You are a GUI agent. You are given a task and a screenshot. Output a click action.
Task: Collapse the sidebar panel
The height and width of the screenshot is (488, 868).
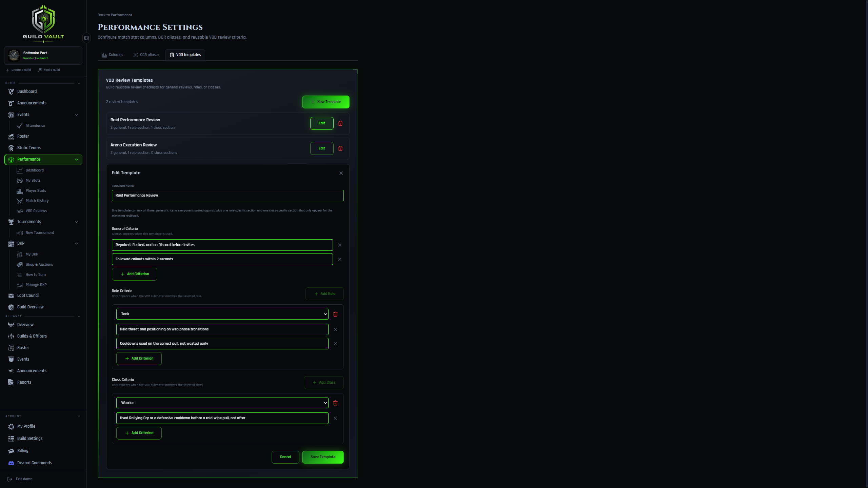click(86, 38)
